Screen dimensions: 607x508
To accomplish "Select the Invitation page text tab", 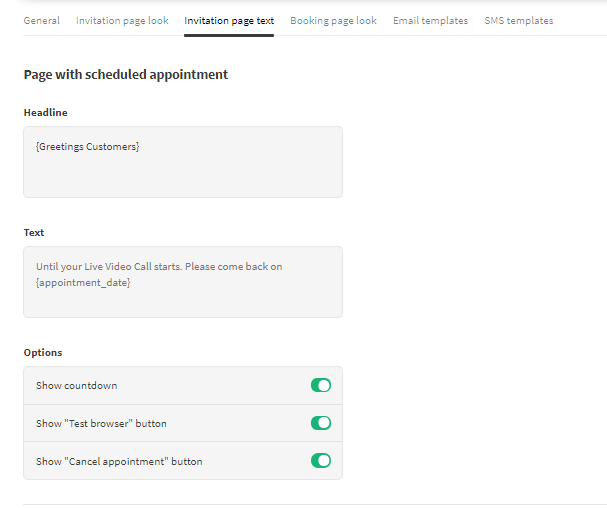I will coord(229,20).
